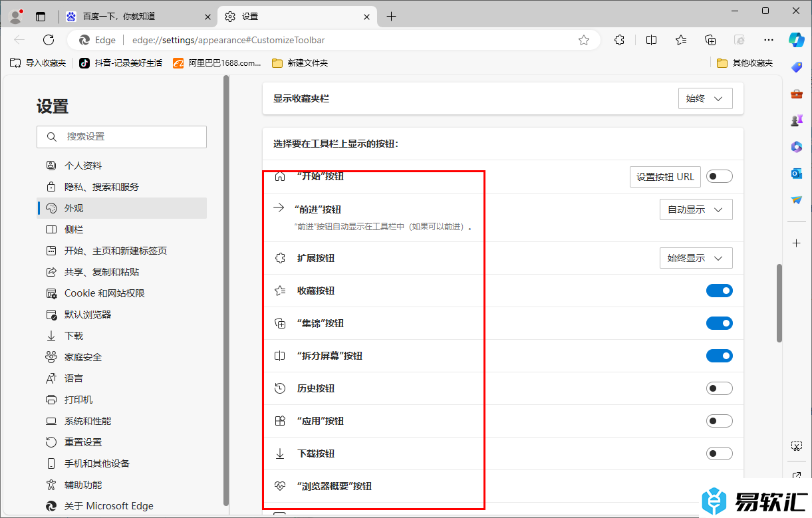Enable the 历史按钮 toggle
The width and height of the screenshot is (812, 518).
[720, 388]
